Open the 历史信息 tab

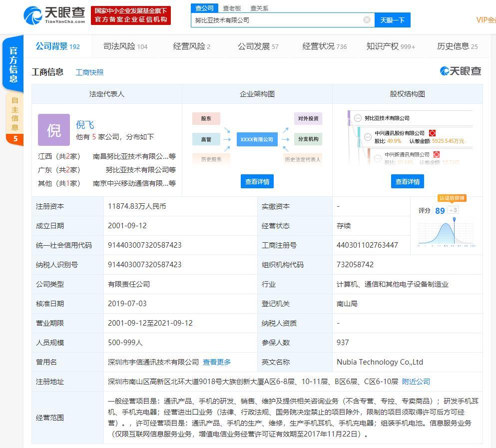(x=458, y=46)
